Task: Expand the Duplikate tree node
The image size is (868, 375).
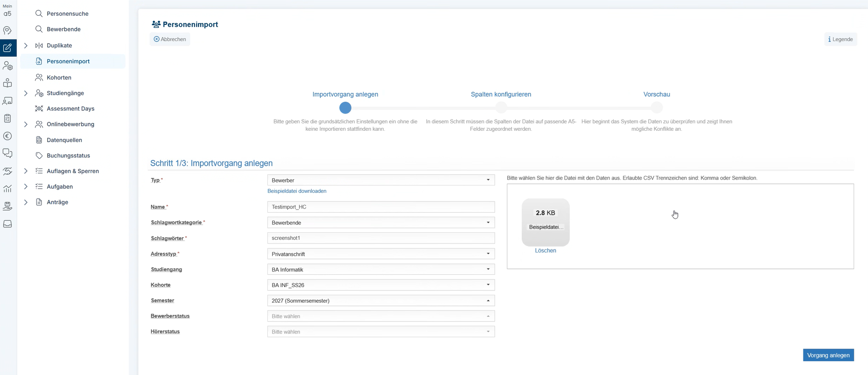Action: 26,46
